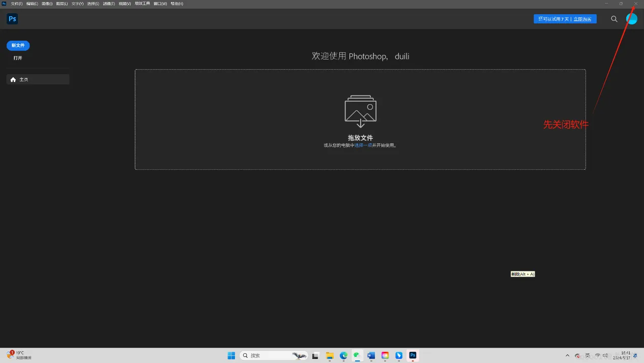Image resolution: width=644 pixels, height=363 pixels.
Task: Launch Microsoft Edge from the taskbar
Action: coord(343,355)
